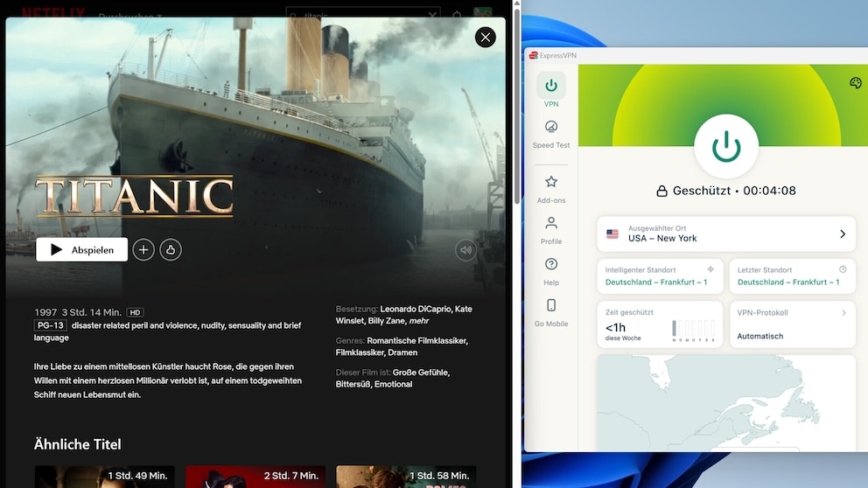Connect to Intelligenter Standort Deutschland – Frankfurt – 1
Screen dimensions: 868x488
coord(660,275)
